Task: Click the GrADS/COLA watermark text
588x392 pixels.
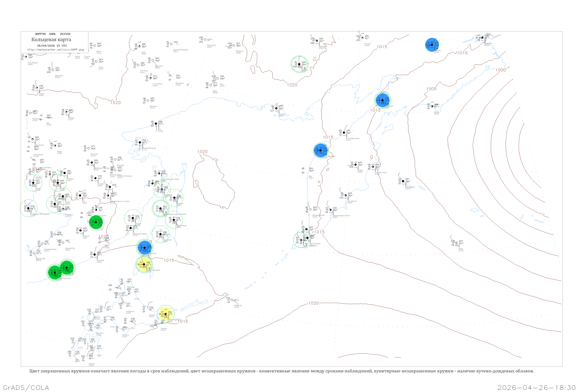Action: point(26,387)
